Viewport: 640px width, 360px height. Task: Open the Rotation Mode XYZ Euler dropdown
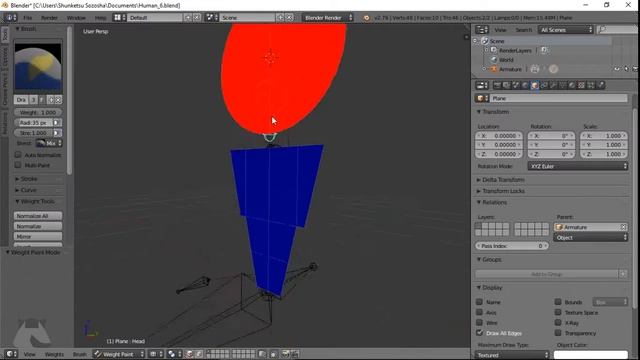pos(578,166)
